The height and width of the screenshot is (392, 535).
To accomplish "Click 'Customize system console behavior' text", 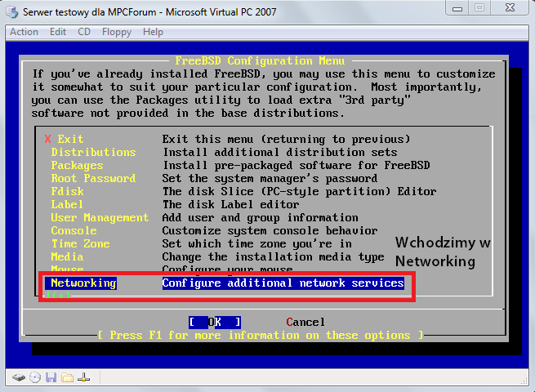I will (270, 231).
